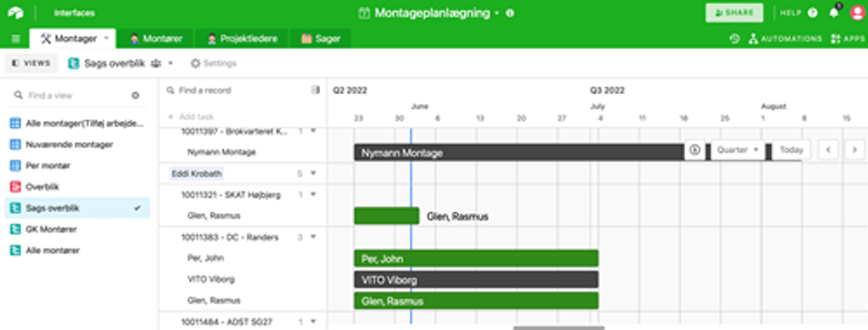Open the view Settings
868x330 pixels.
213,63
